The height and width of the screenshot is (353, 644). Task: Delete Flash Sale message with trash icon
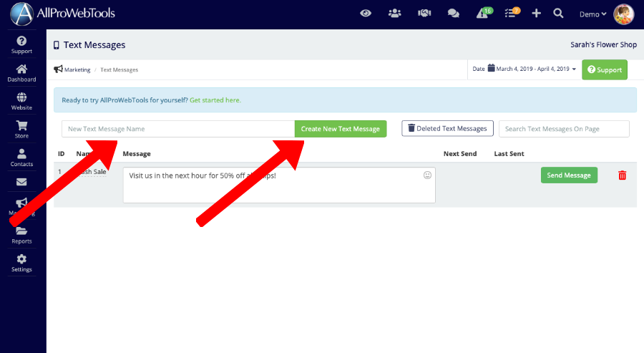pos(623,175)
